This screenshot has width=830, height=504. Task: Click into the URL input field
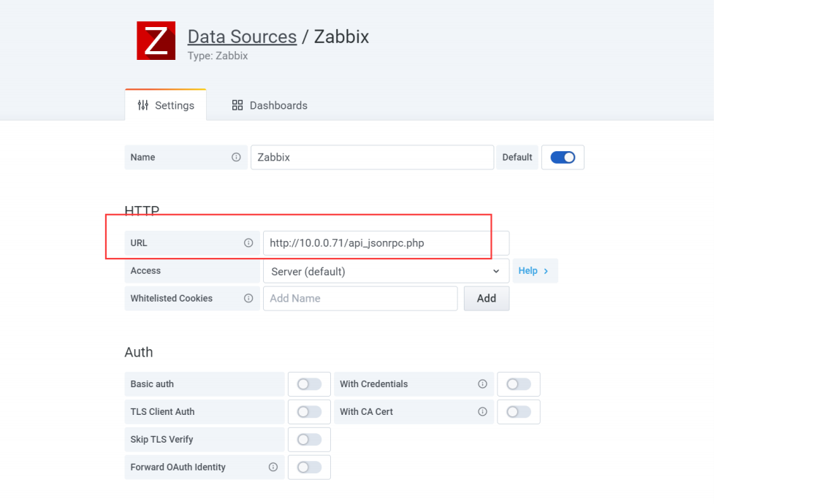click(385, 243)
